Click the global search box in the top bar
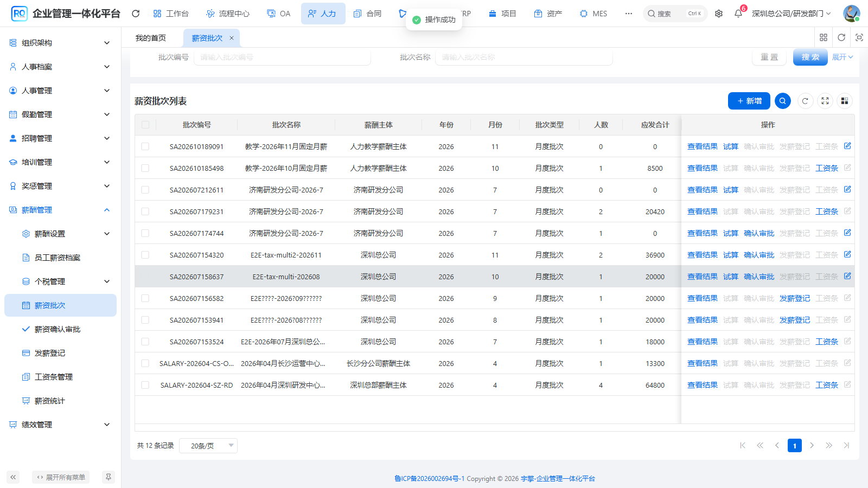This screenshot has width=868, height=488. tap(675, 14)
